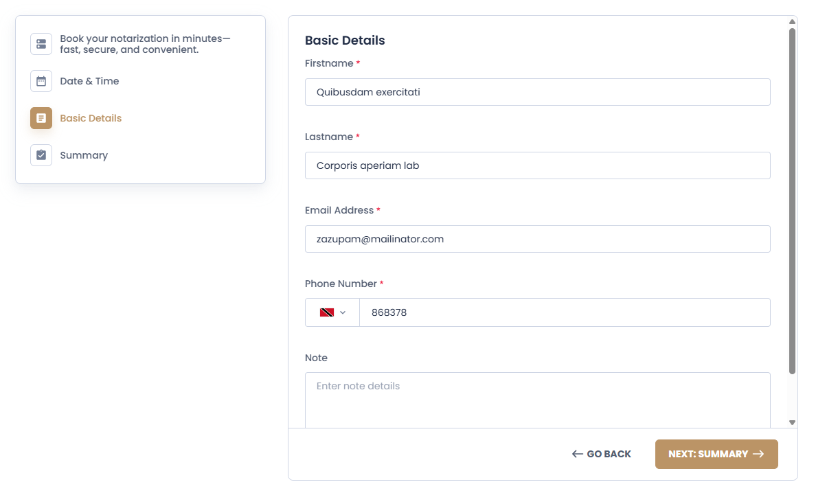
Task: Click the calendar icon for Date & Time
Action: coord(41,81)
